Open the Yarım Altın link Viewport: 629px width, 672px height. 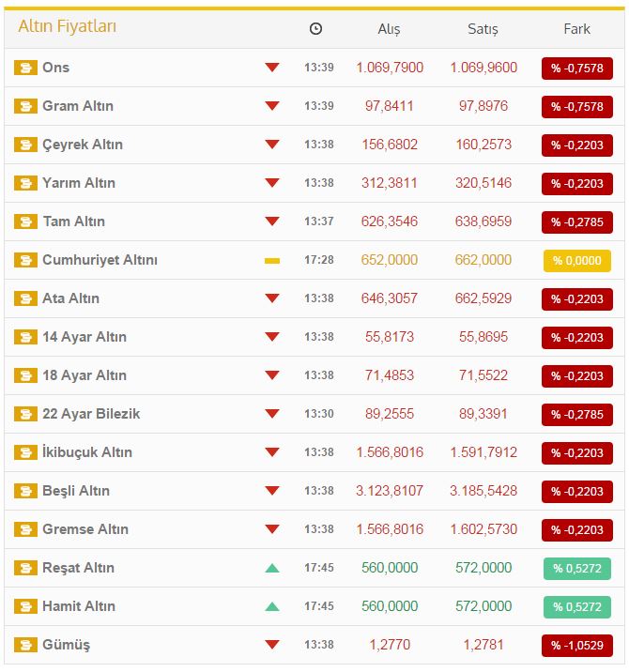[79, 183]
